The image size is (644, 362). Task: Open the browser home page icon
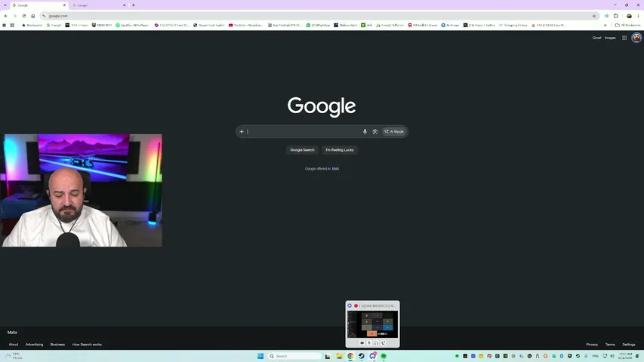33,16
